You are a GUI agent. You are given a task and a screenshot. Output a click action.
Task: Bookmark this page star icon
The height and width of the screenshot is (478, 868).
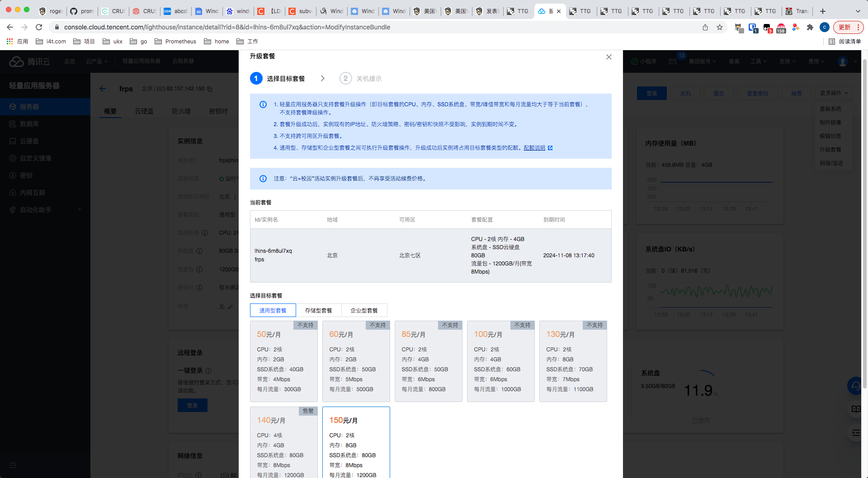pyautogui.click(x=720, y=27)
